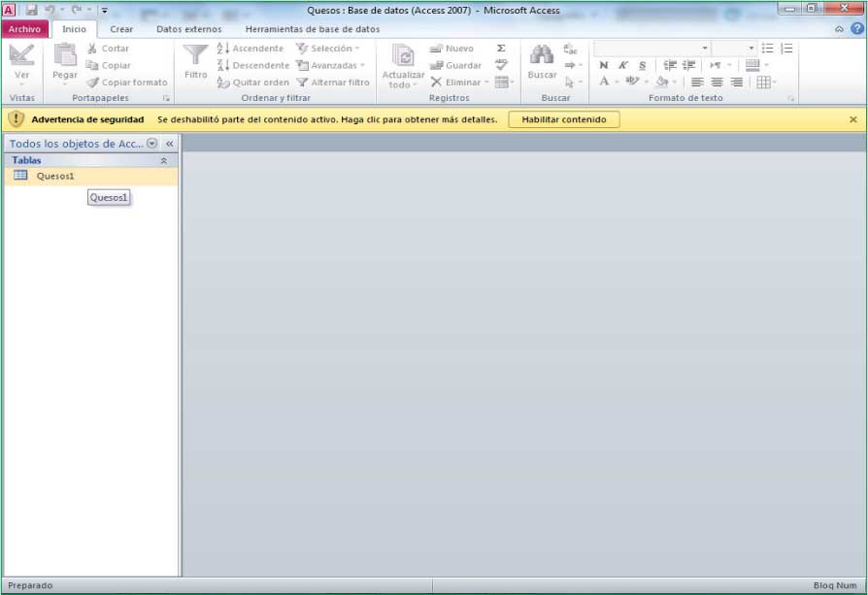The image size is (868, 595).
Task: Click the Habilitar contenido button
Action: 563,119
